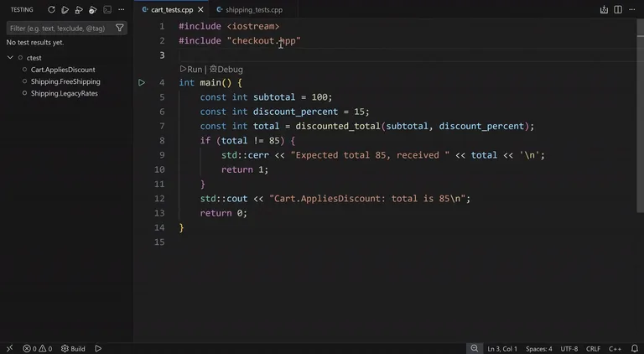Select the ctest test group row

66,58
